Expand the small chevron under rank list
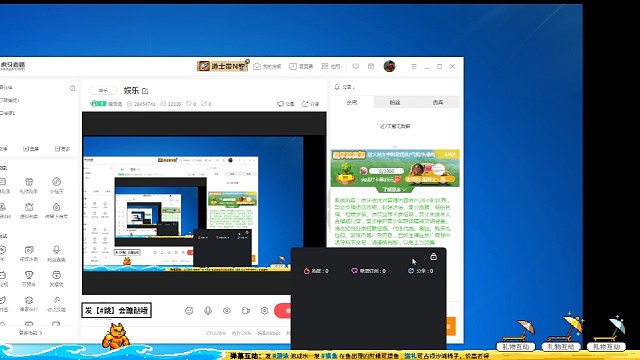Image resolution: width=640 pixels, height=360 pixels. [x=395, y=146]
